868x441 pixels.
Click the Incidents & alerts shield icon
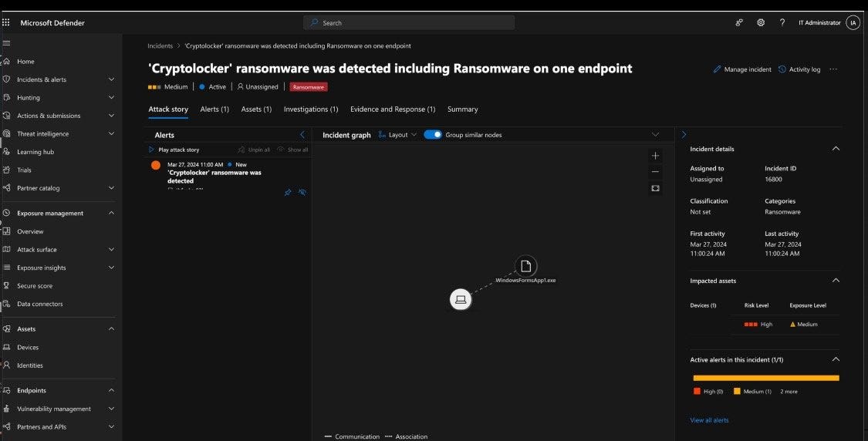pyautogui.click(x=7, y=79)
